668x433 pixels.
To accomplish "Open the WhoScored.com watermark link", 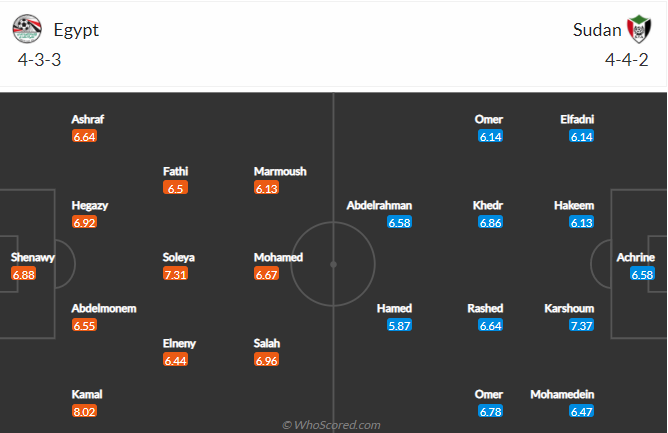I will [x=331, y=425].
